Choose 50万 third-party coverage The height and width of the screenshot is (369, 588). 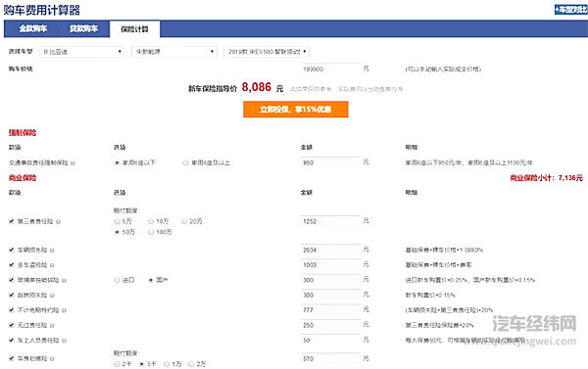tap(117, 232)
